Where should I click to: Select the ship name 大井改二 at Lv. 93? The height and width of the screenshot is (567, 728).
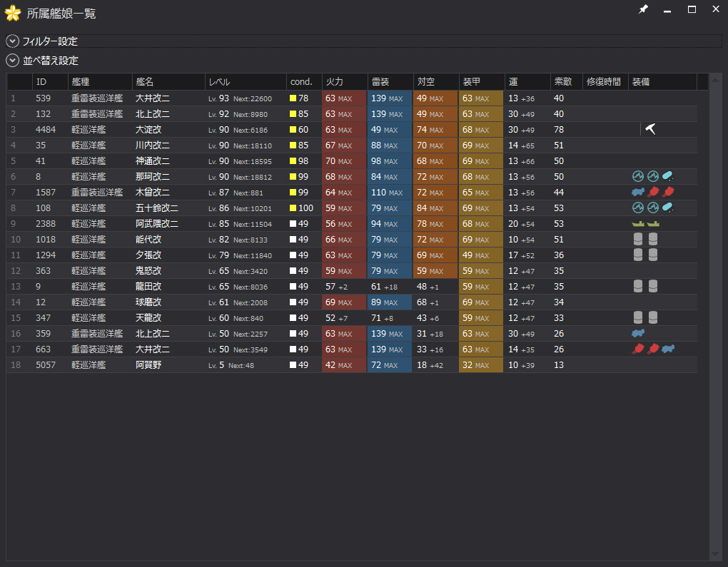pos(152,98)
